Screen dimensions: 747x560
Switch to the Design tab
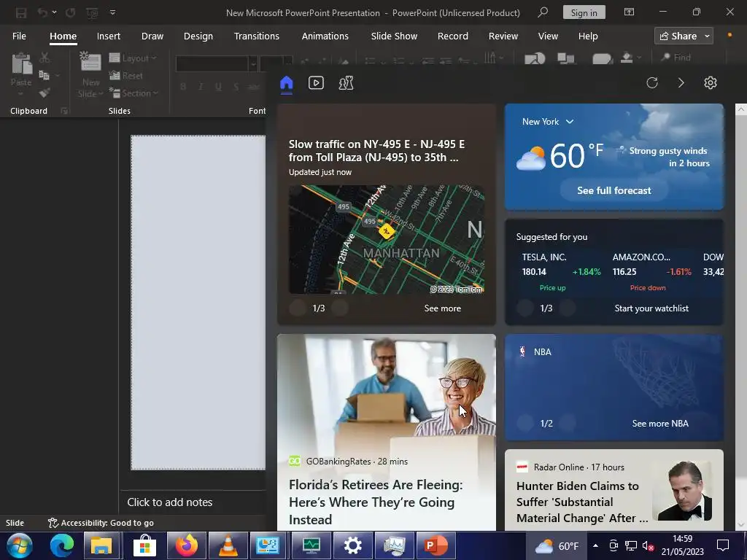pyautogui.click(x=198, y=36)
